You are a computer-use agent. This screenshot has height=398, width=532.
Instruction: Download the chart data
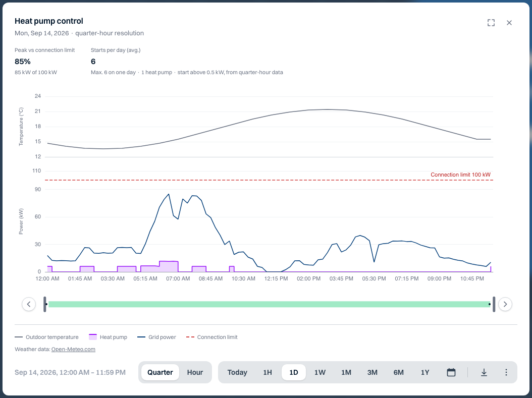coord(484,372)
